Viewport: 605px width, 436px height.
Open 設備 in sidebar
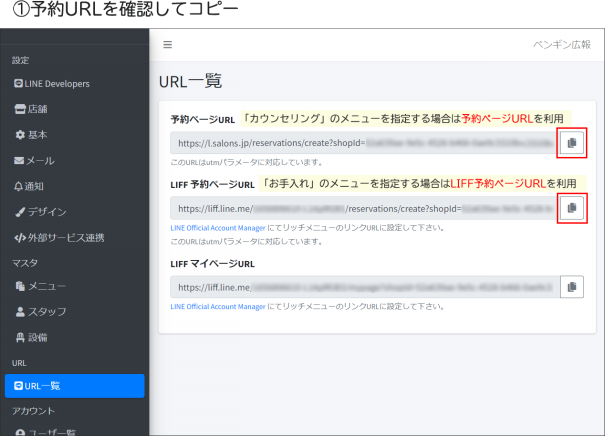tap(37, 338)
